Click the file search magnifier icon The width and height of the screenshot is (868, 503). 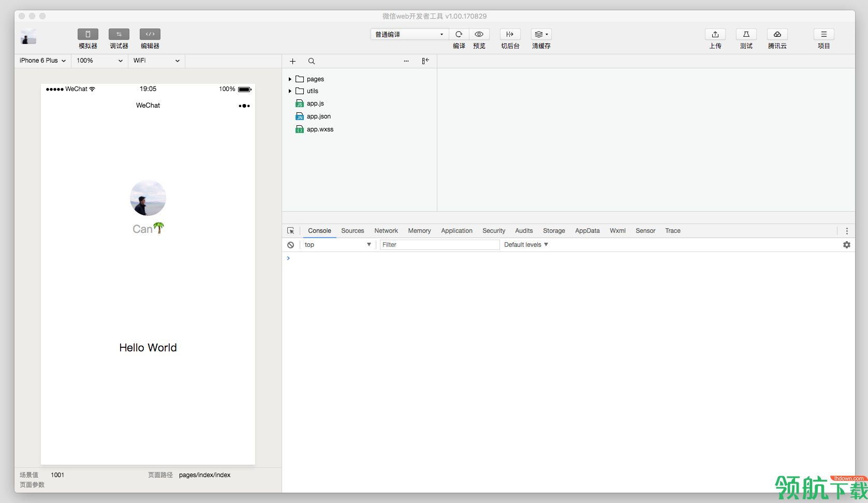point(312,61)
